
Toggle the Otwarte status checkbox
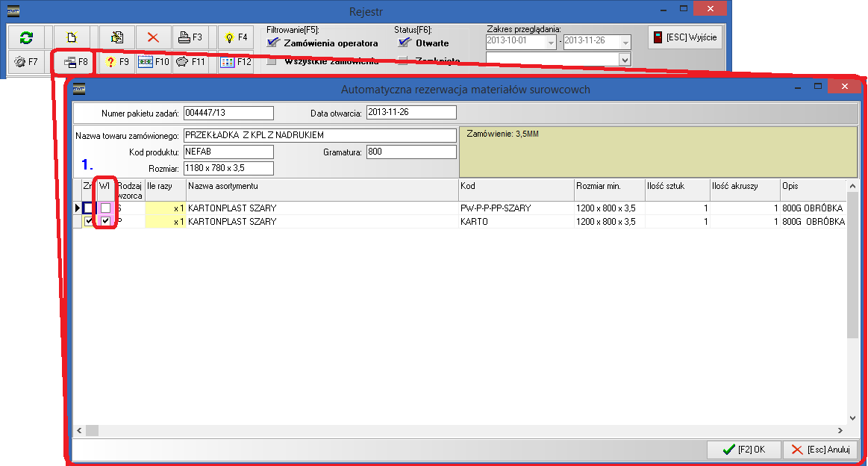pos(405,43)
